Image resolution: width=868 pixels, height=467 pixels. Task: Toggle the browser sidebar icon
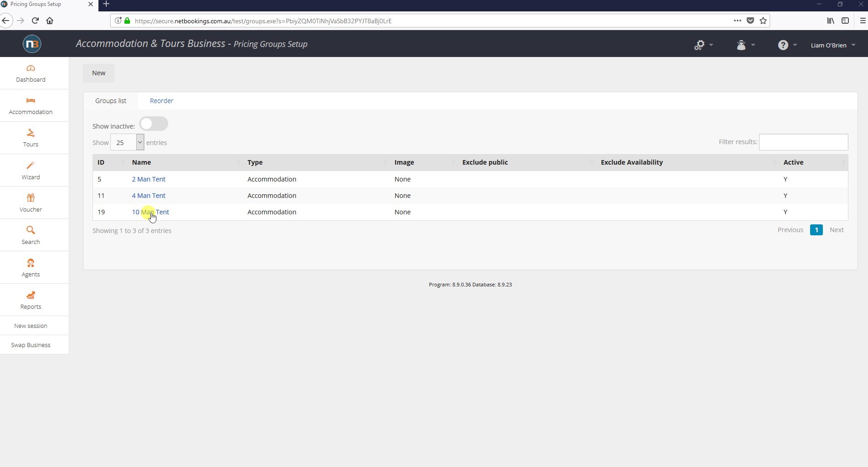pos(845,21)
